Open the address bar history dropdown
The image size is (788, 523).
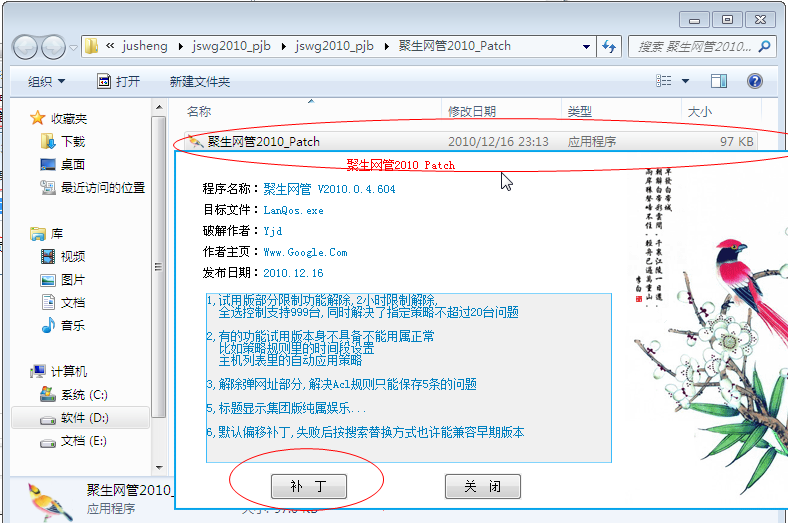point(586,47)
